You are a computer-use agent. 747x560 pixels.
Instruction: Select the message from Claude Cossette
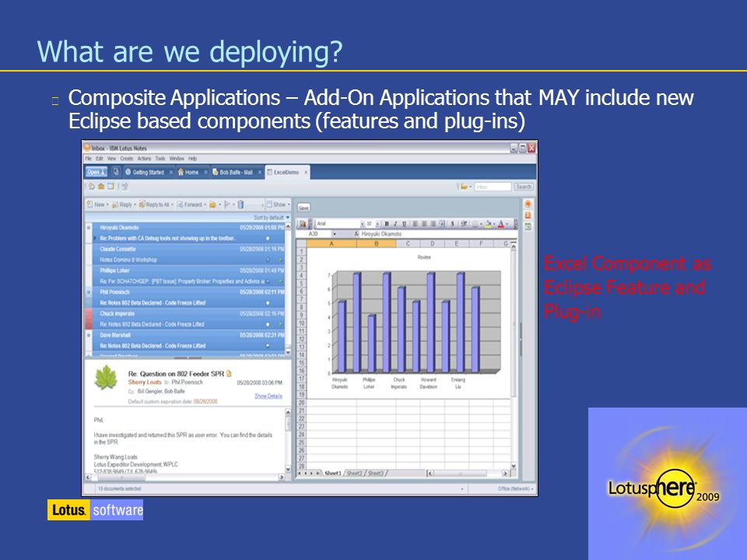tap(188, 254)
